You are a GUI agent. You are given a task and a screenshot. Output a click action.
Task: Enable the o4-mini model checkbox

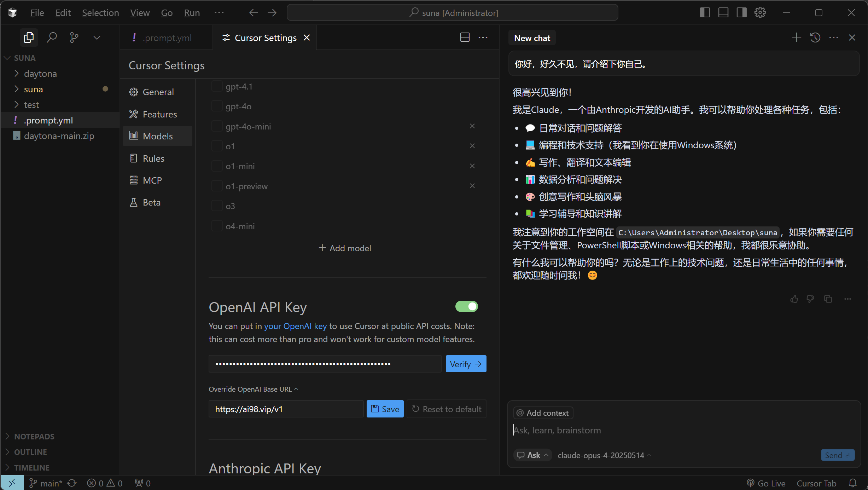coord(217,226)
